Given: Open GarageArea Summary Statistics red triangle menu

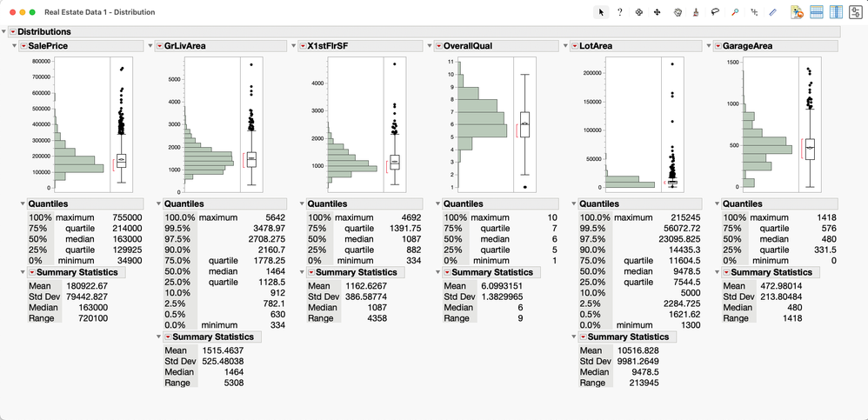Looking at the screenshot, I should (x=725, y=272).
